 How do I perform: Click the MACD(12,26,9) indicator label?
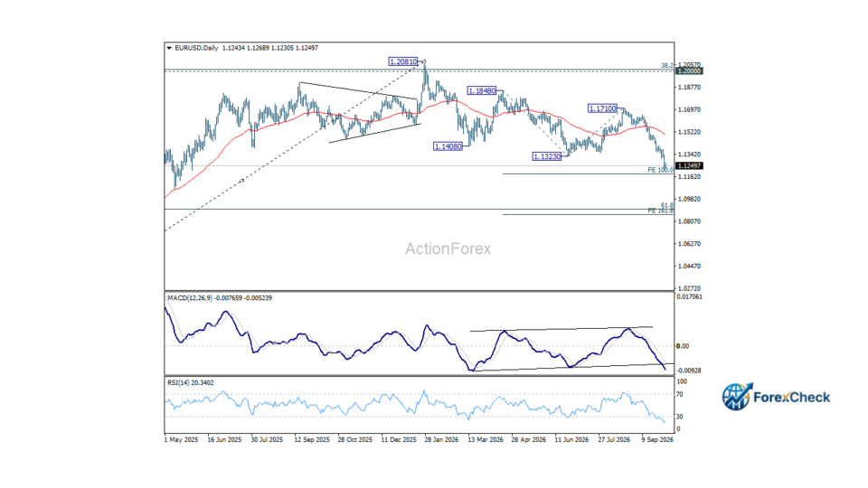click(x=188, y=298)
